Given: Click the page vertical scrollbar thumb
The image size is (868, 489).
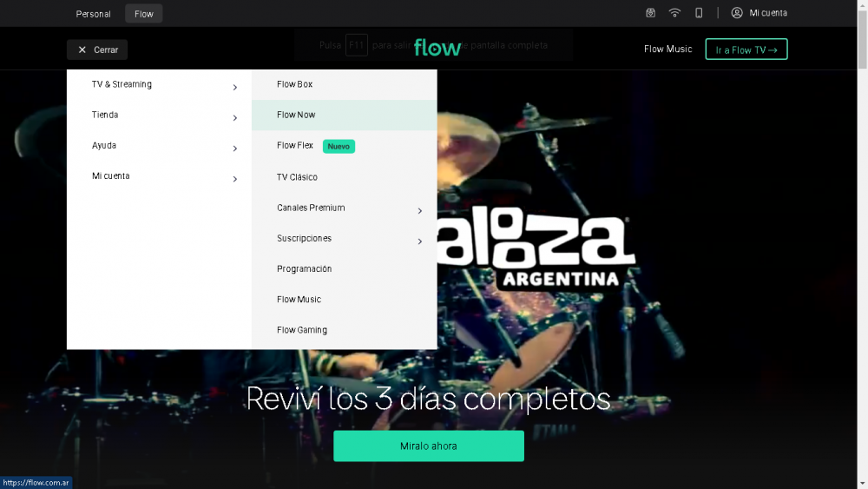Looking at the screenshot, I should pyautogui.click(x=863, y=40).
